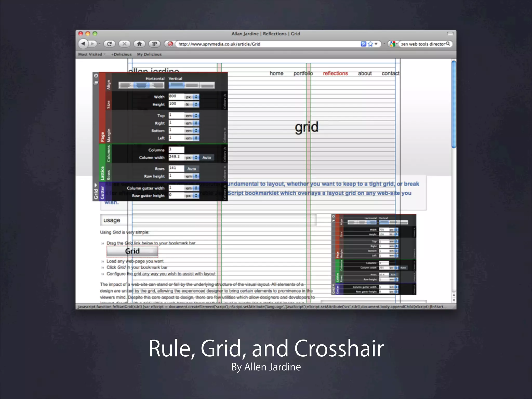The width and height of the screenshot is (532, 399).
Task: Open the Right margin em unit dropdown
Action: [192, 123]
